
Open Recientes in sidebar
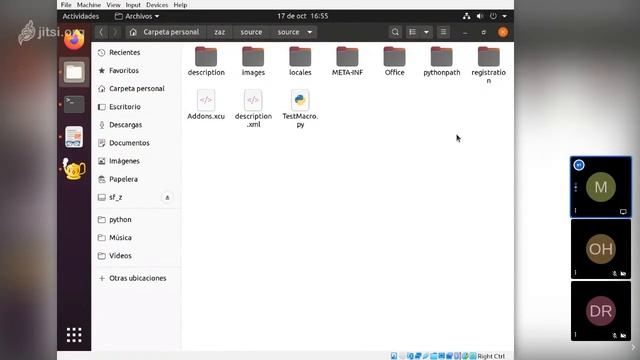[136, 52]
